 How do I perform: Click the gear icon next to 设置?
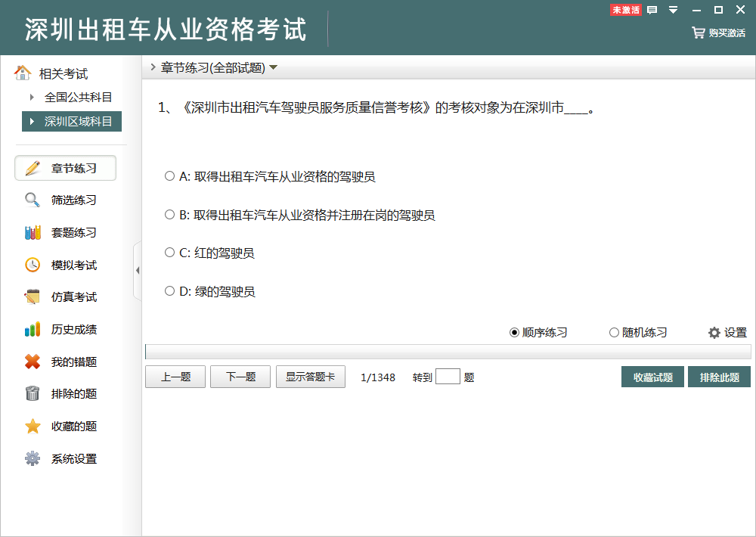[714, 333]
